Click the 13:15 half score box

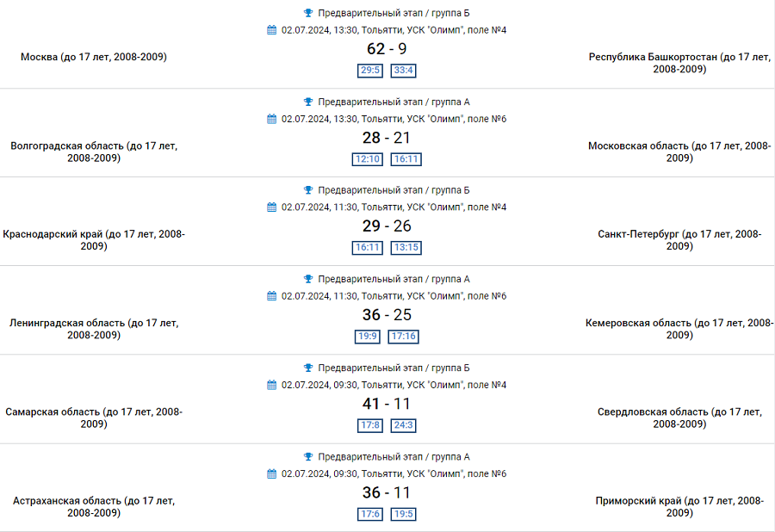point(406,248)
